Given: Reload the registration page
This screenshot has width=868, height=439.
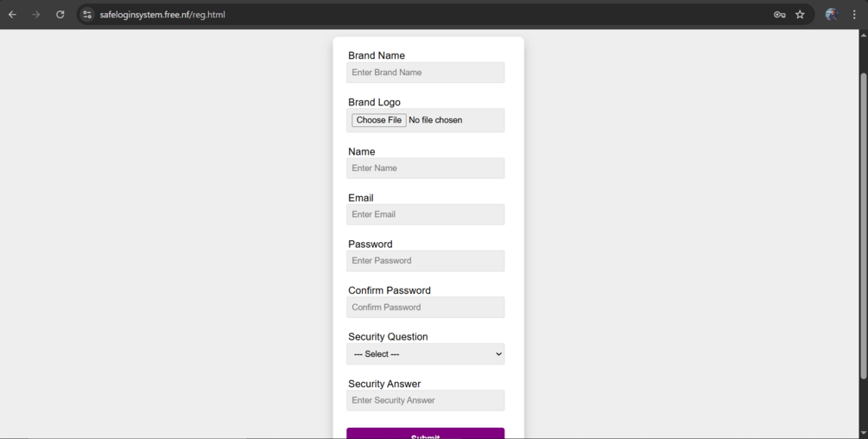Looking at the screenshot, I should pyautogui.click(x=60, y=15).
